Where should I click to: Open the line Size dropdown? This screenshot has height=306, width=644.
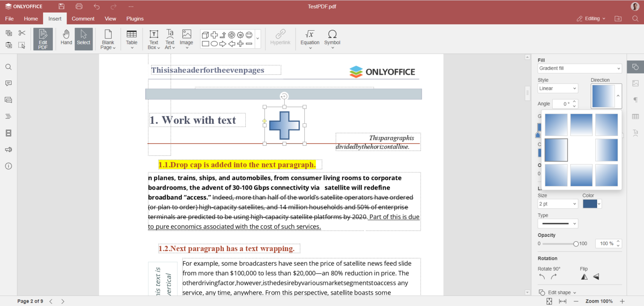pyautogui.click(x=558, y=204)
